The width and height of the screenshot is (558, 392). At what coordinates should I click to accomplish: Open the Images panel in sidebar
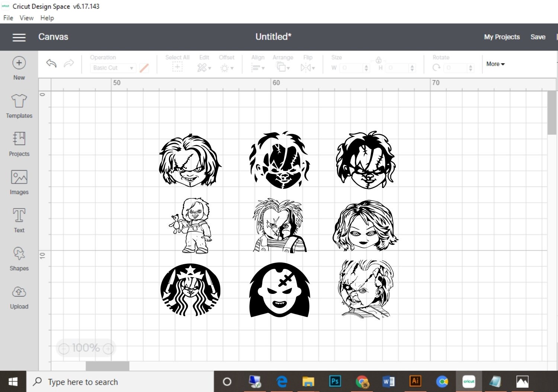19,182
